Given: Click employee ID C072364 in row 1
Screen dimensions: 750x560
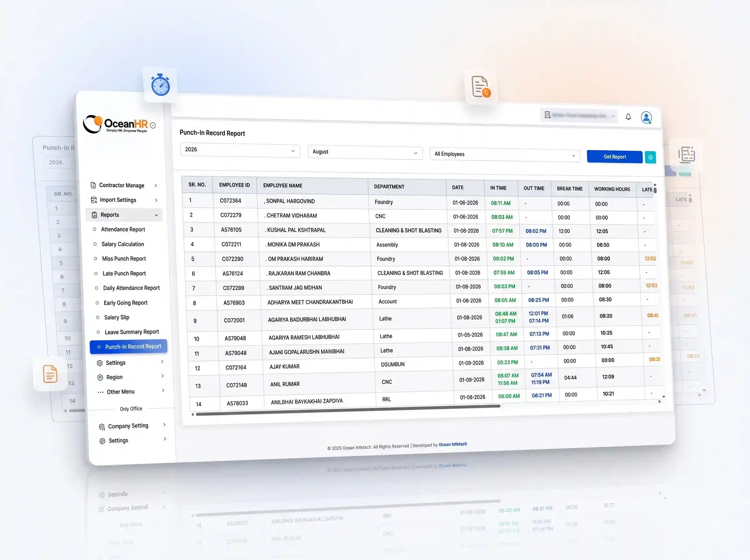Looking at the screenshot, I should point(230,201).
